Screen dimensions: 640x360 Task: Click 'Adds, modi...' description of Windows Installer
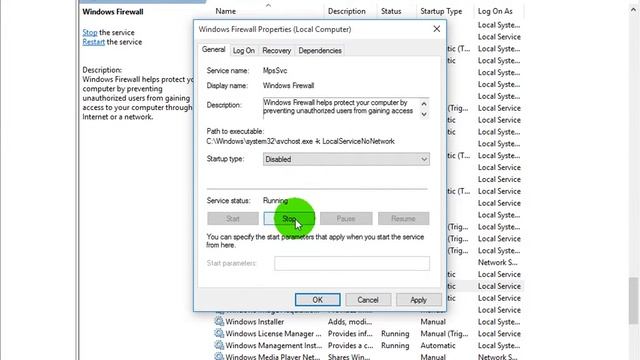click(x=350, y=322)
